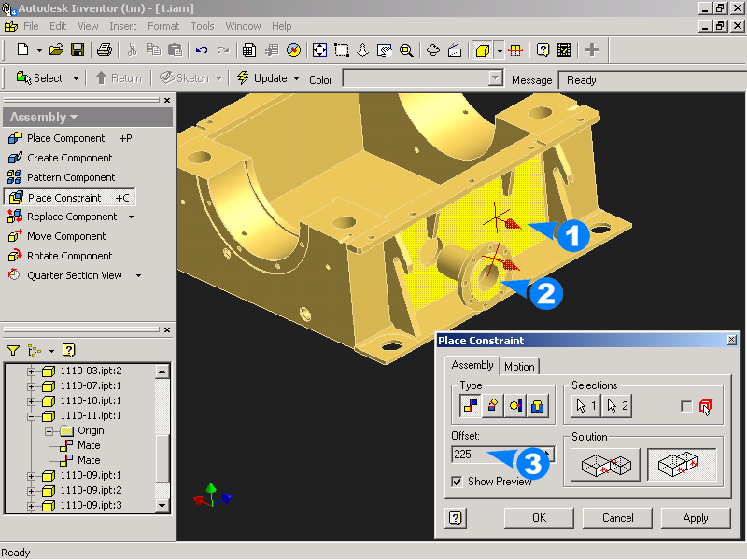747x560 pixels.
Task: Choose the Look At tool
Action: coord(455,49)
